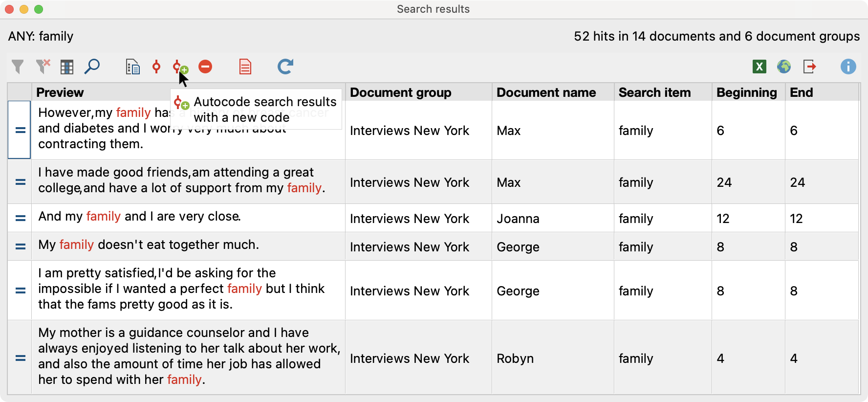868x402 pixels.
Task: Click the autocode search results icon
Action: point(156,67)
